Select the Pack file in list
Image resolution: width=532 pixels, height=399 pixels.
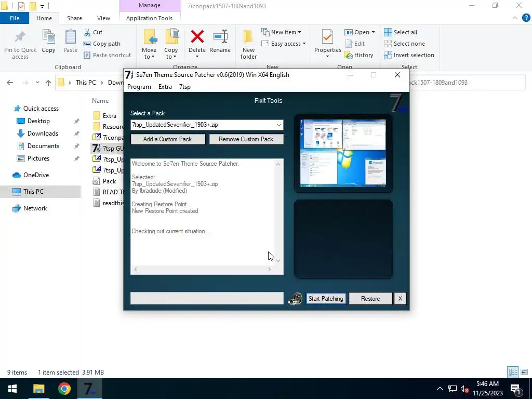click(109, 181)
